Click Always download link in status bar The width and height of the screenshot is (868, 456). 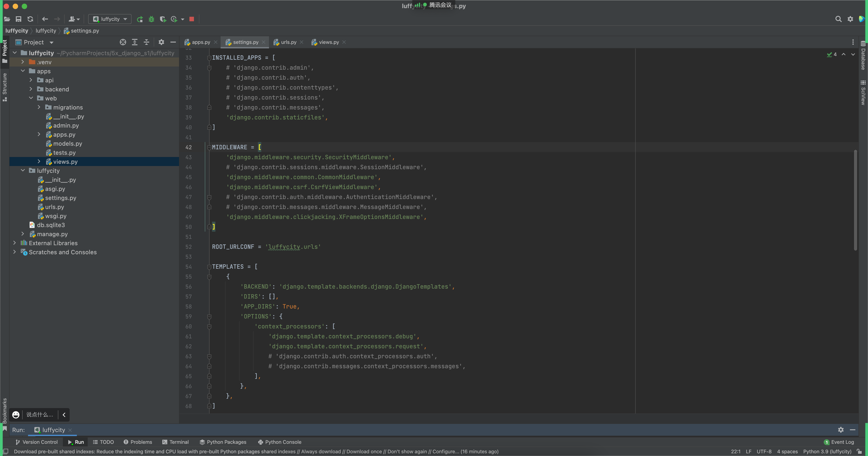tap(321, 451)
